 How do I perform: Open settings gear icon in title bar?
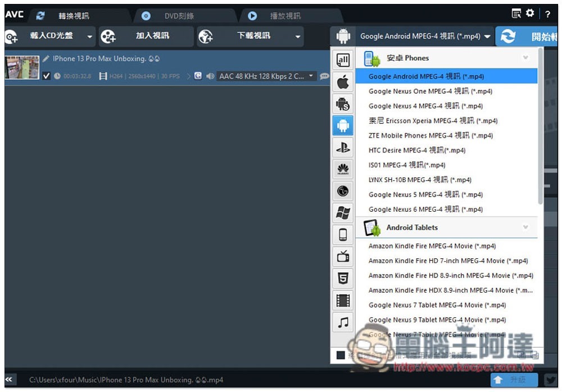coord(530,13)
